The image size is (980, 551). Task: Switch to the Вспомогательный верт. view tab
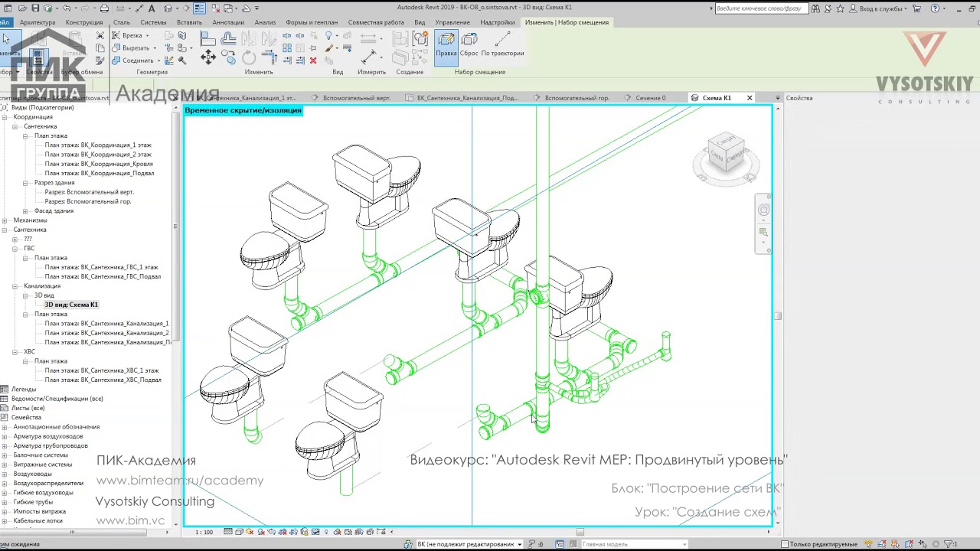click(357, 98)
